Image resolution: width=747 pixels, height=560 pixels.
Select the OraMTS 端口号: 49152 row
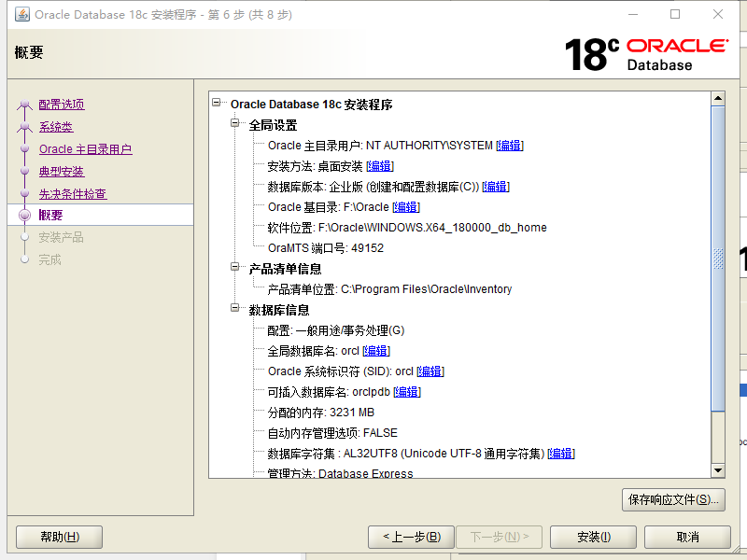(x=326, y=248)
